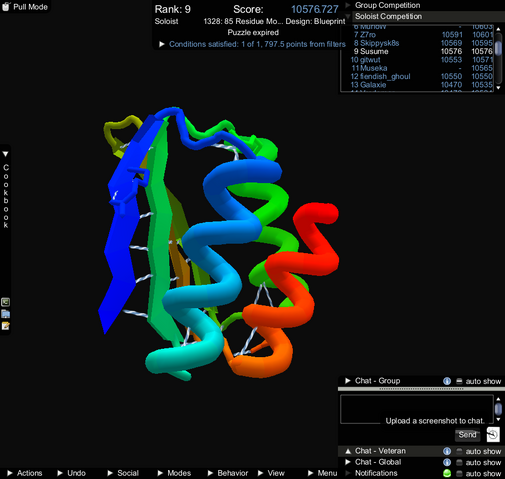The width and height of the screenshot is (505, 479).
Task: Click the upload screenshot icon beside Send
Action: pyautogui.click(x=493, y=435)
